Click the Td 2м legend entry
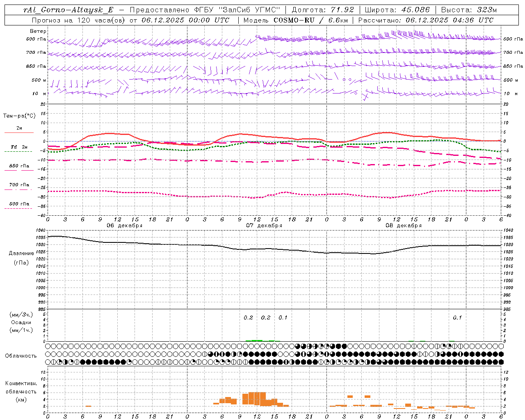The height and width of the screenshot is (420, 525). coord(19,147)
